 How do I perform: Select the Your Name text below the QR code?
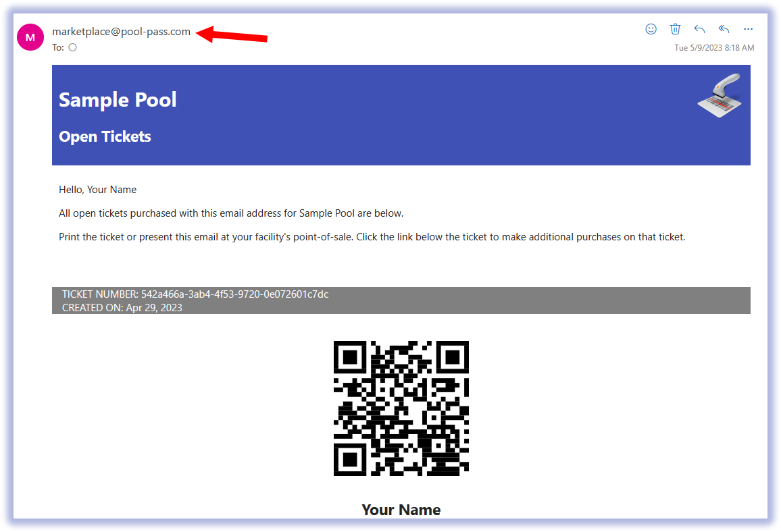pos(401,510)
